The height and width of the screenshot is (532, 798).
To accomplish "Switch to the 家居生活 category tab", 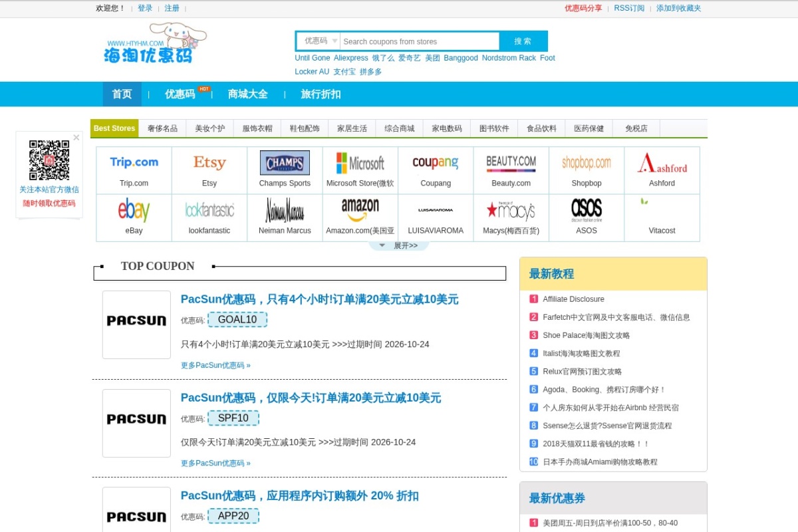I will [352, 128].
